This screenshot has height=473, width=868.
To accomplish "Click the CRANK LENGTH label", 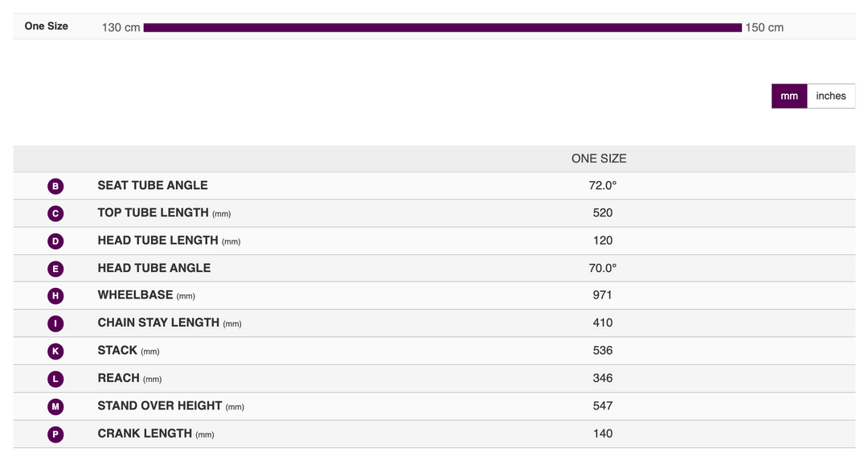I will (145, 434).
